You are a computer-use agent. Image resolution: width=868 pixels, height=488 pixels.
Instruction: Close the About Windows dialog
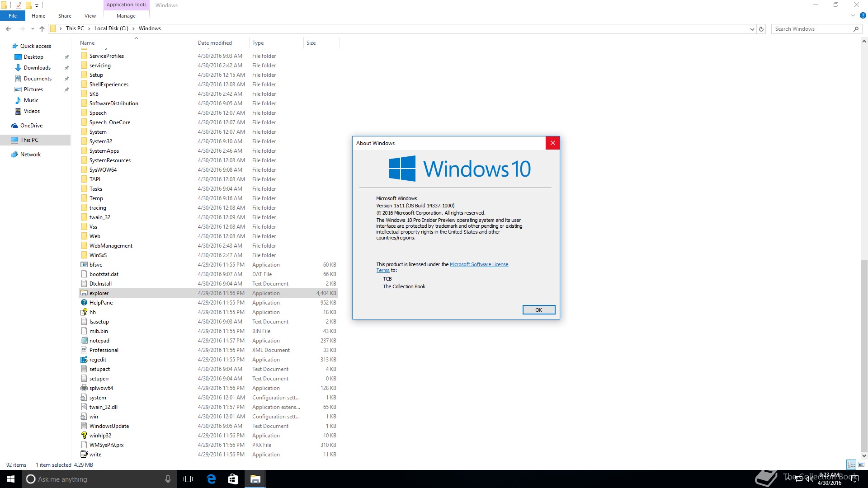(552, 143)
